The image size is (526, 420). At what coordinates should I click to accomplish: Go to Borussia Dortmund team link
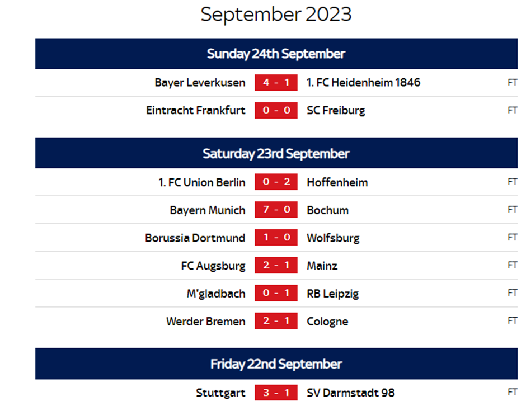pyautogui.click(x=195, y=238)
